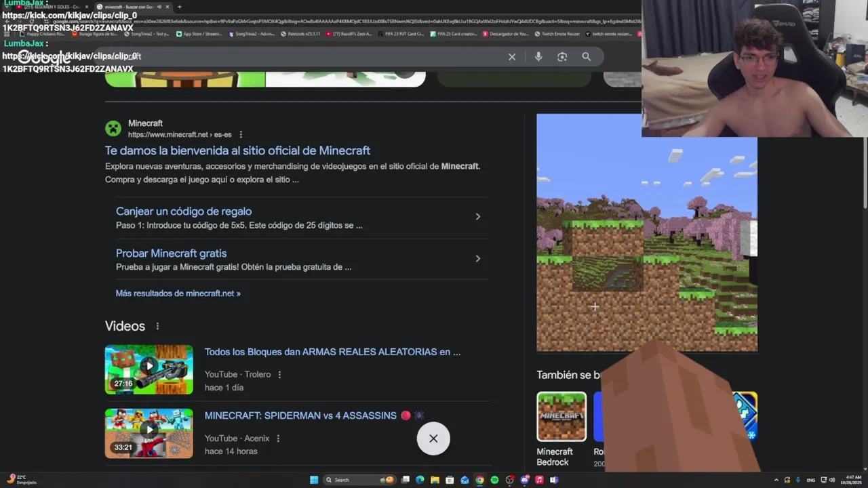Open the Twitch Emote Resizer bookmark
The height and width of the screenshot is (488, 868).
click(557, 34)
